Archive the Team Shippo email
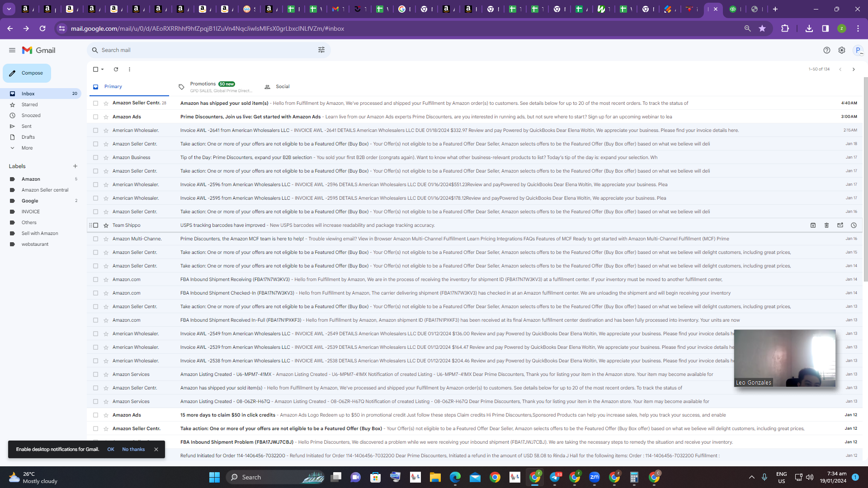 [x=813, y=225]
